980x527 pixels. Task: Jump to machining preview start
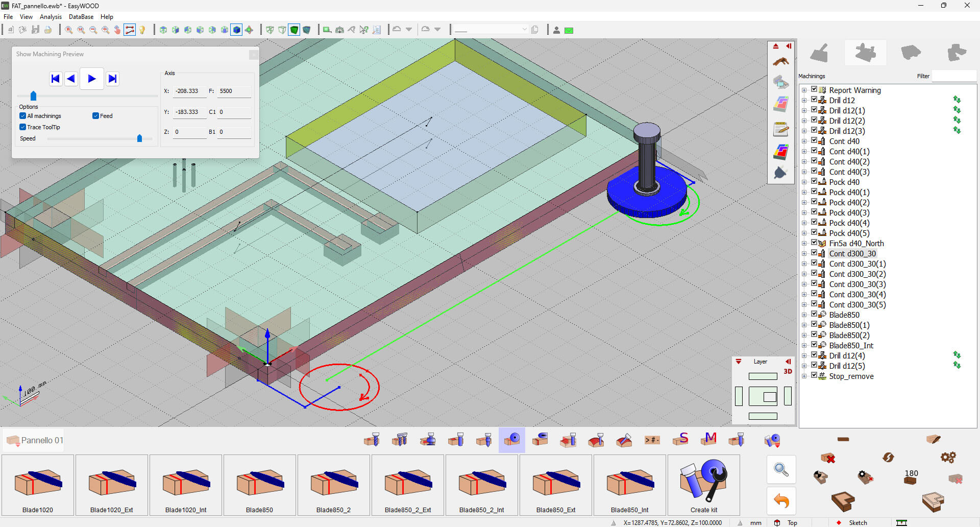coord(56,79)
